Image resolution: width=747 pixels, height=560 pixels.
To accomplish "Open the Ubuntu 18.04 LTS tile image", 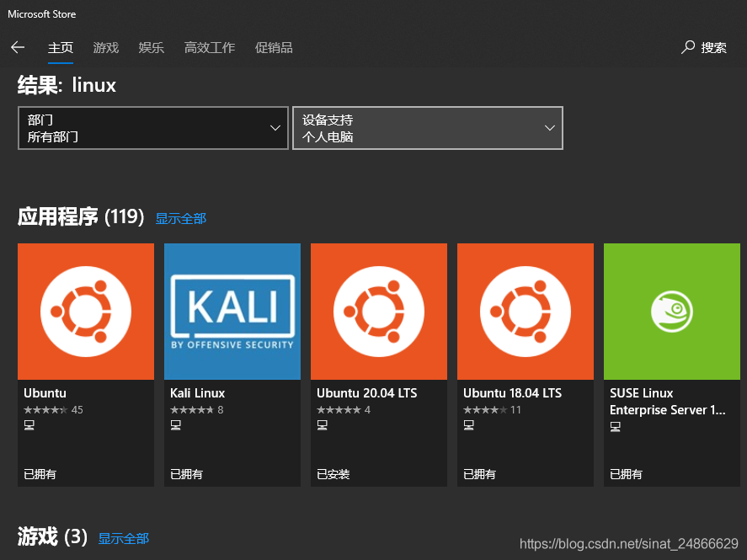I will click(x=526, y=312).
